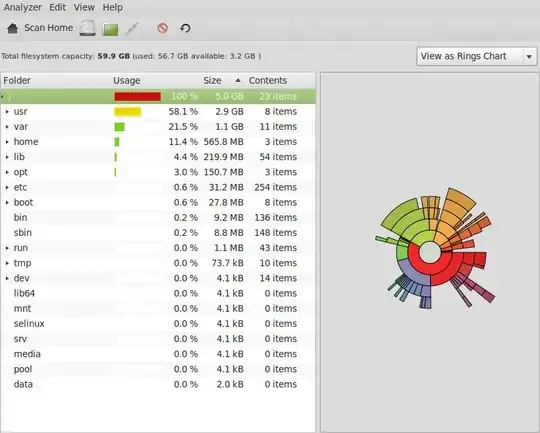Expand the run folder row
Image resolution: width=540 pixels, height=433 pixels.
tap(7, 248)
